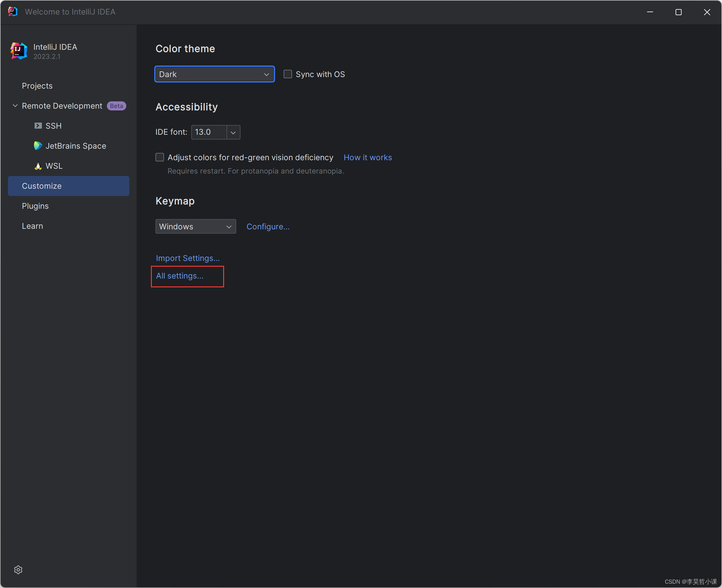The width and height of the screenshot is (722, 588).
Task: Click the 'Requires restart' hint text
Action: click(x=256, y=171)
